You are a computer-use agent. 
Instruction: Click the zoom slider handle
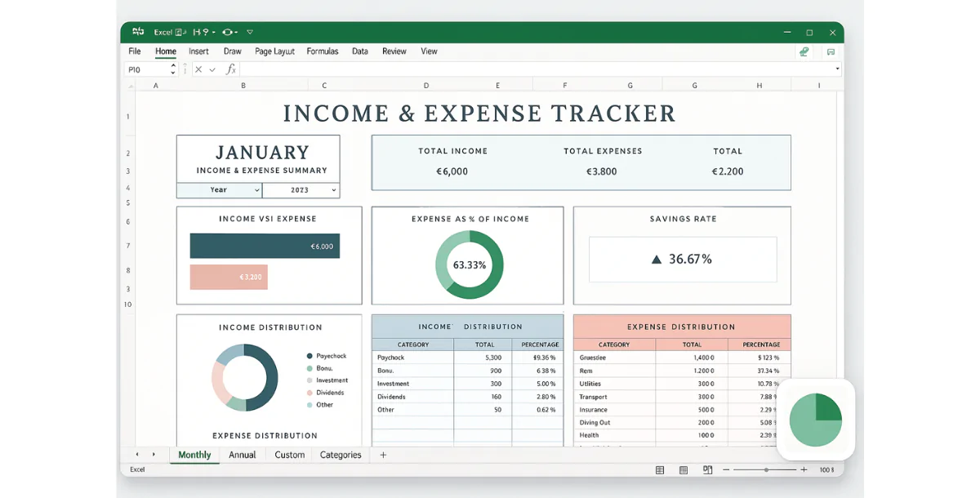(766, 469)
